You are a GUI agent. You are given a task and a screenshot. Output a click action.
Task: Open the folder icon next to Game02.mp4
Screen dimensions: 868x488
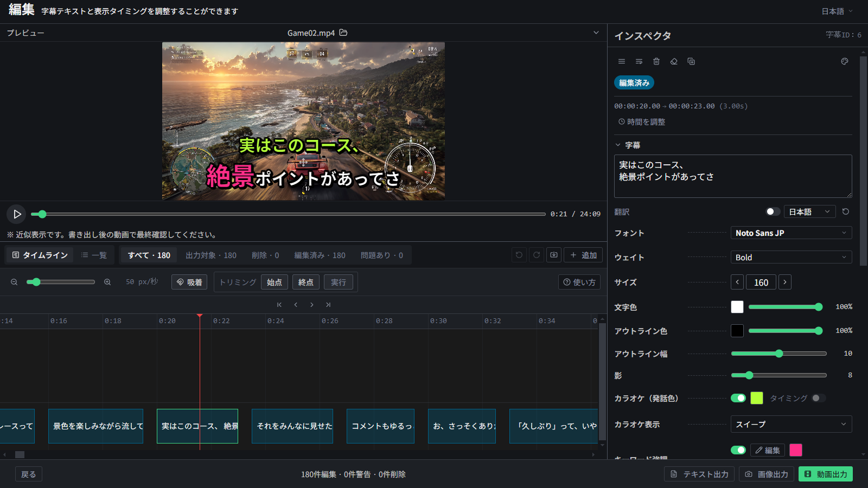(x=343, y=33)
